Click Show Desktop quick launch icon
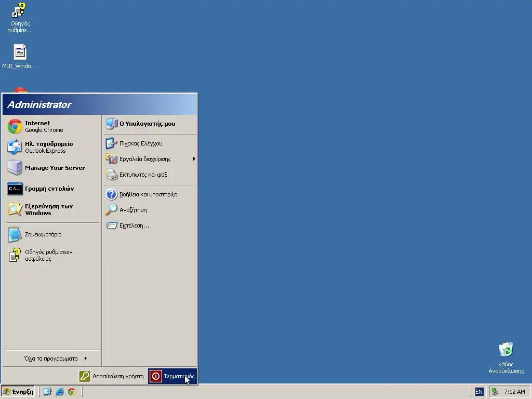 (47, 392)
